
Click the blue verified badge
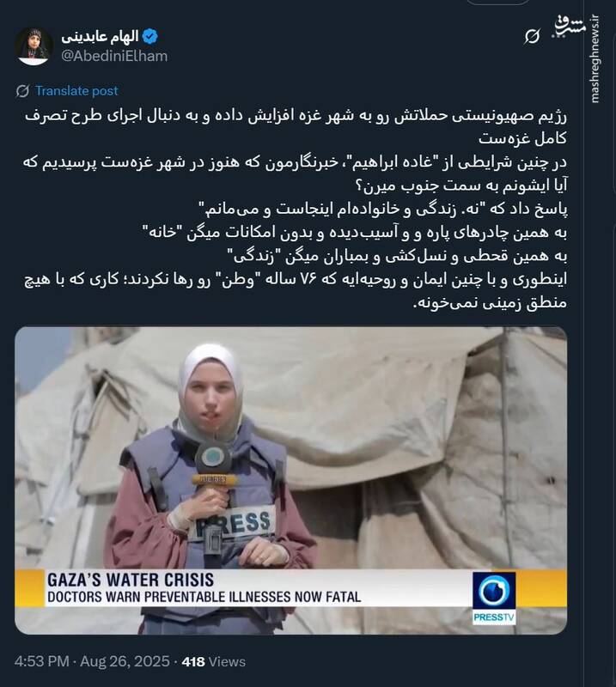150,36
